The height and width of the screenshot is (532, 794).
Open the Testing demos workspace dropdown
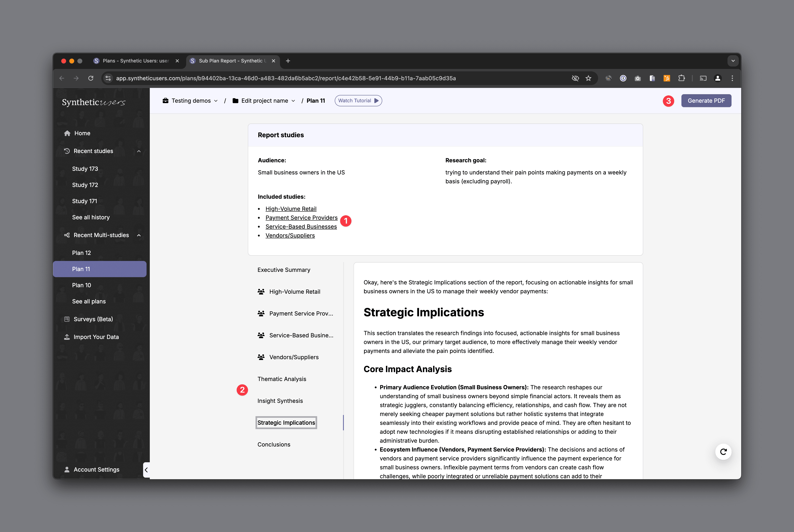click(x=190, y=101)
